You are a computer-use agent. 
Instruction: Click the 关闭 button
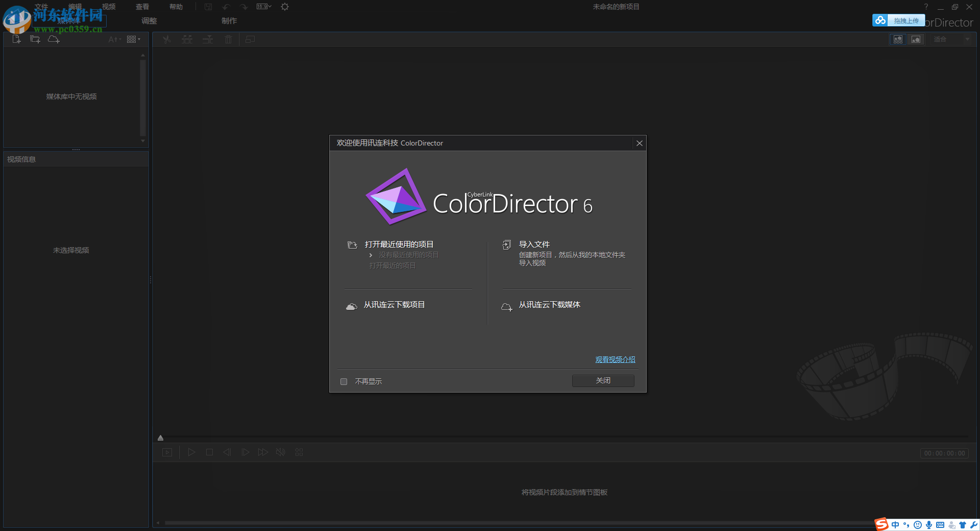tap(603, 380)
